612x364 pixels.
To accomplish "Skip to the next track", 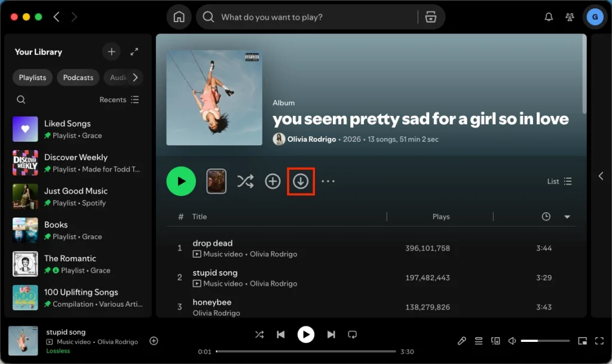I will [x=331, y=334].
